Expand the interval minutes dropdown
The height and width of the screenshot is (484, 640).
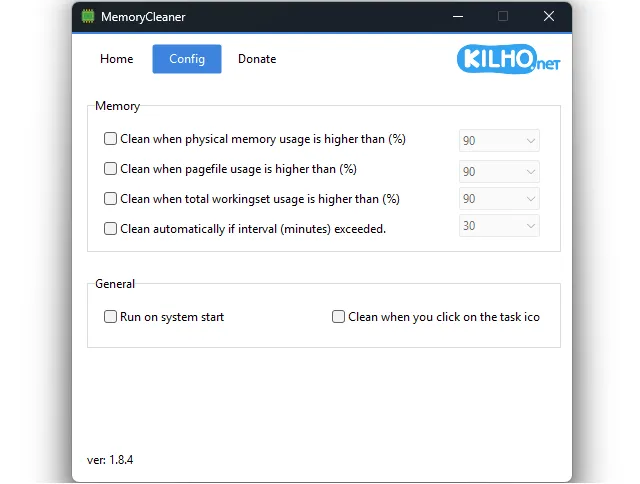click(500, 226)
